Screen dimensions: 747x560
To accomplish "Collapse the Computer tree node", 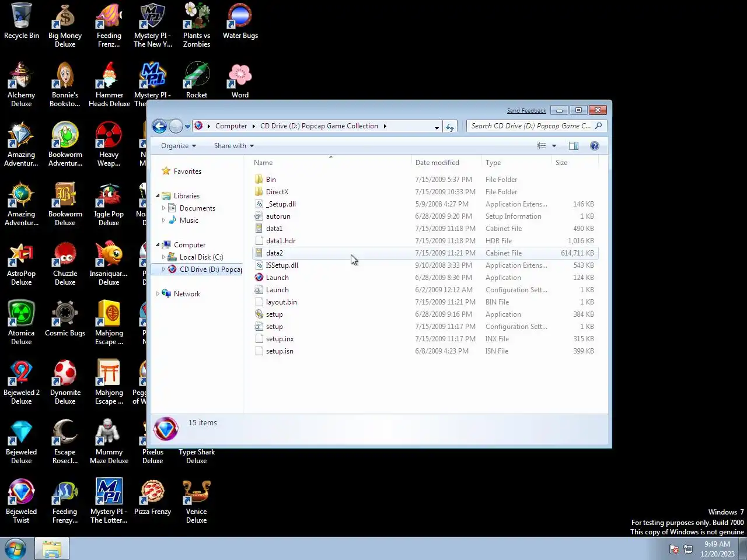I will (x=158, y=245).
